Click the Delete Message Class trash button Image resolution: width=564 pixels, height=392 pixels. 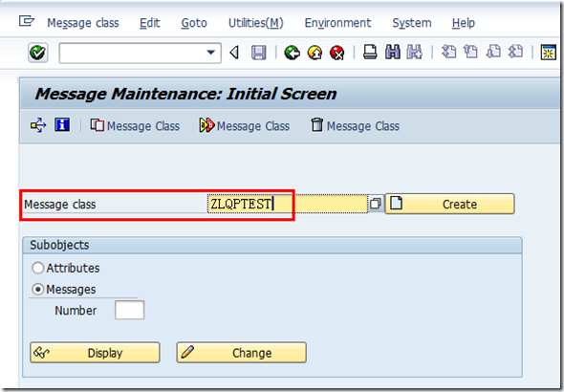click(355, 125)
